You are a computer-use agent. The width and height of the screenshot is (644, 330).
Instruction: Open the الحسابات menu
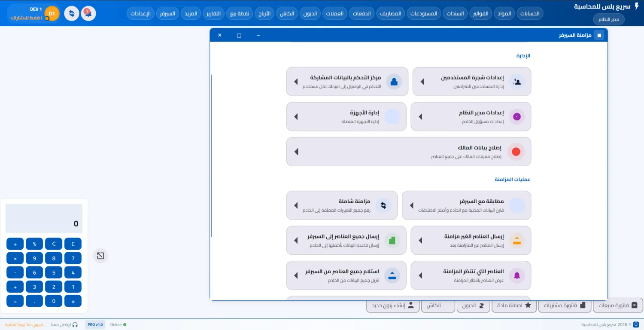click(x=530, y=13)
